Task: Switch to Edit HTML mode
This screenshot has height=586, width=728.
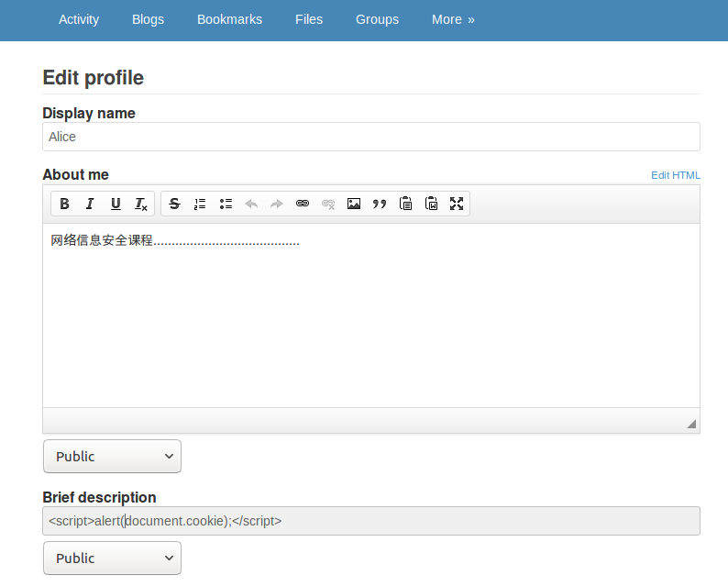Action: [676, 175]
